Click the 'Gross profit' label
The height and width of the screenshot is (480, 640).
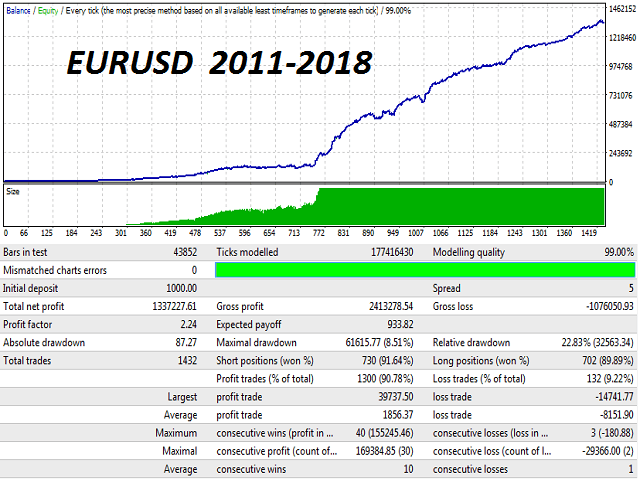240,307
